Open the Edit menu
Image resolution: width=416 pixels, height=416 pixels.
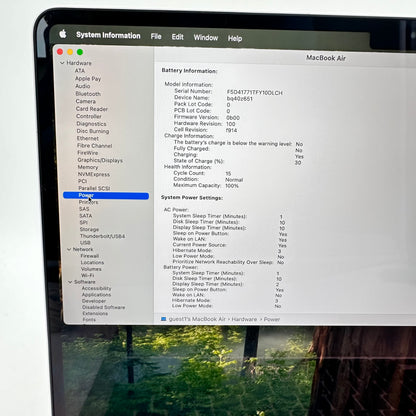[177, 37]
